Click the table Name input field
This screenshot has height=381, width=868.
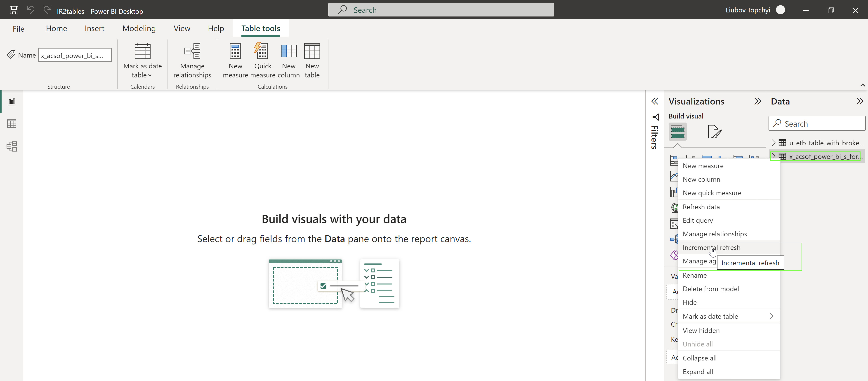pyautogui.click(x=74, y=55)
